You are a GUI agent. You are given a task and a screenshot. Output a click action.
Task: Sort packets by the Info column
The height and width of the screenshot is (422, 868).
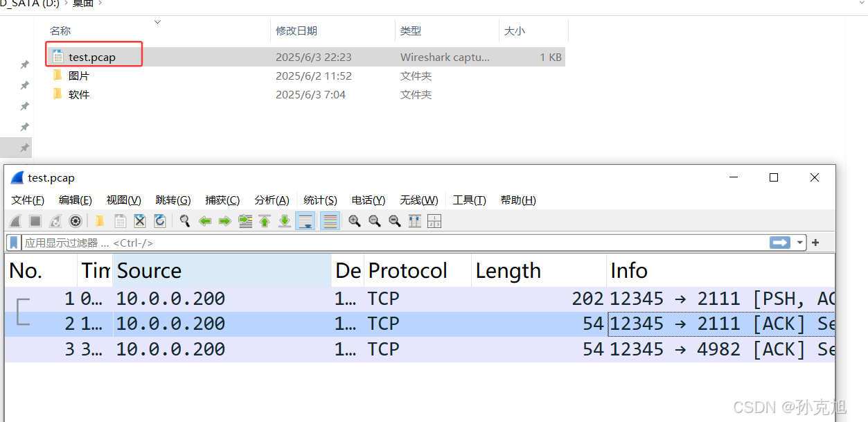coord(720,270)
